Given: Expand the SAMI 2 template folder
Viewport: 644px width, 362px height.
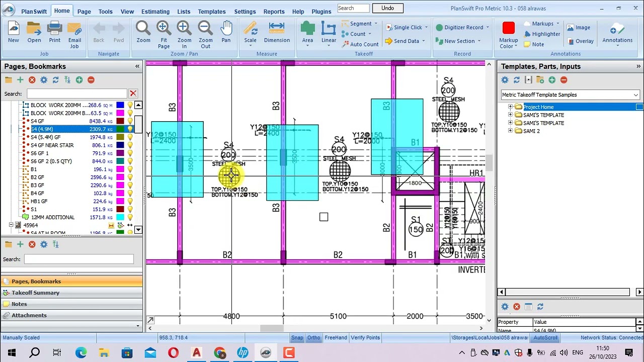Looking at the screenshot, I should coord(510,131).
